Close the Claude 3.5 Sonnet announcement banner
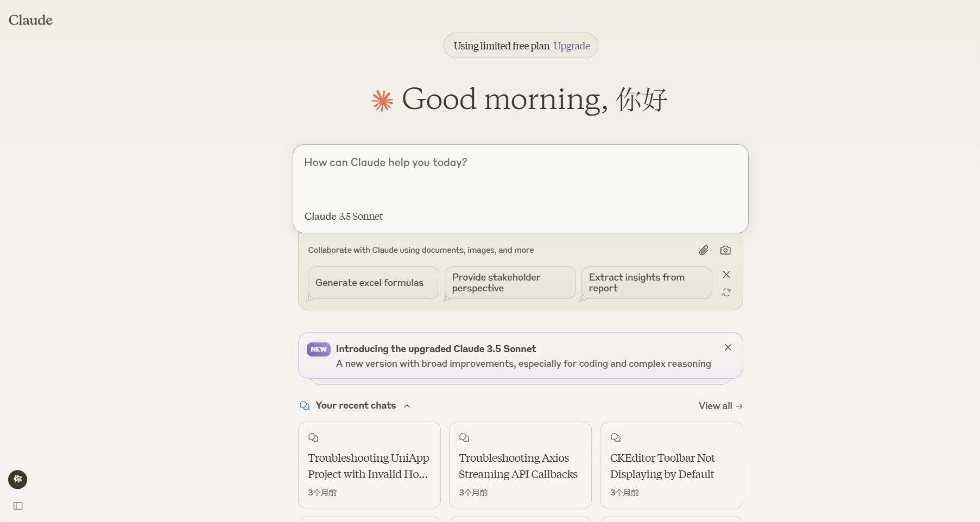 pyautogui.click(x=728, y=347)
